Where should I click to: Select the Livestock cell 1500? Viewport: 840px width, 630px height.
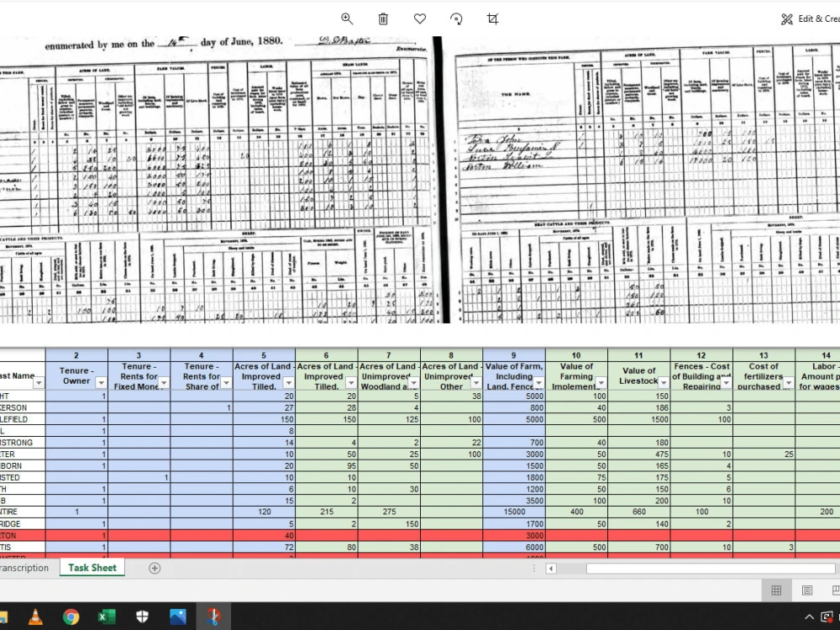point(638,419)
